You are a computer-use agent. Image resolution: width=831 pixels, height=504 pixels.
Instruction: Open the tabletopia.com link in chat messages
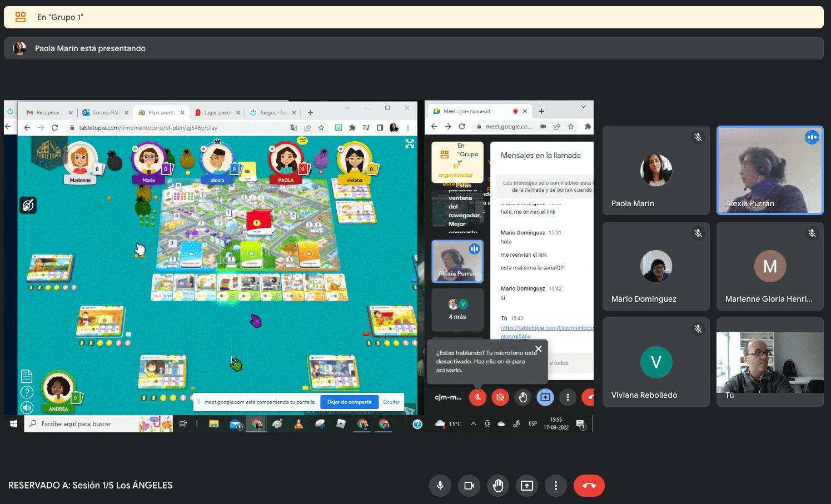click(x=546, y=332)
